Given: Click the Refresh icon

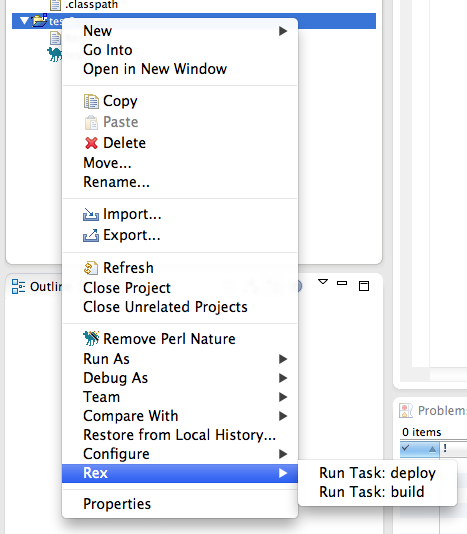Looking at the screenshot, I should [91, 268].
